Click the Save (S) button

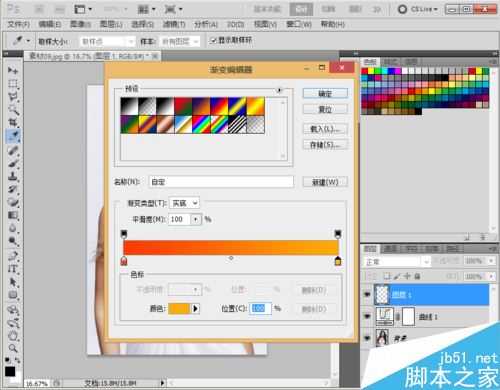[325, 145]
